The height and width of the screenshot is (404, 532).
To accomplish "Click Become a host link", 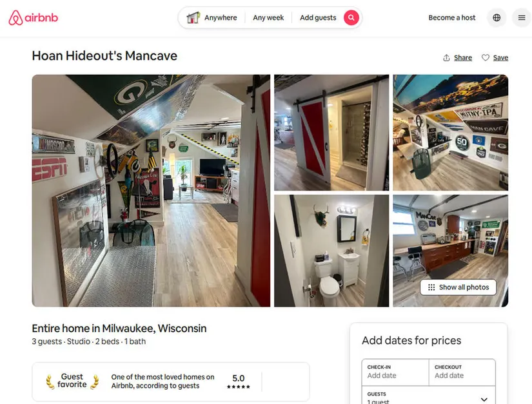I will click(452, 17).
